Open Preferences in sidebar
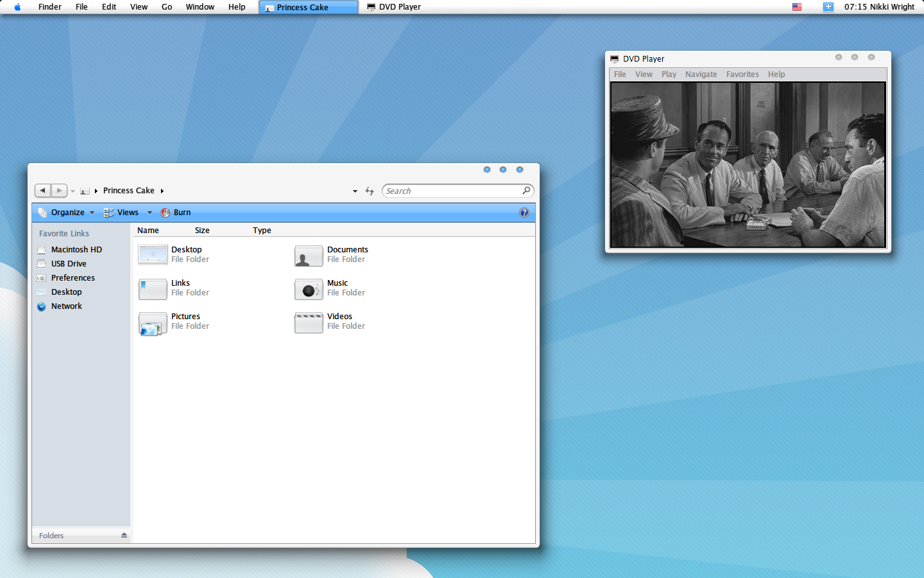Image resolution: width=924 pixels, height=578 pixels. pyautogui.click(x=73, y=278)
